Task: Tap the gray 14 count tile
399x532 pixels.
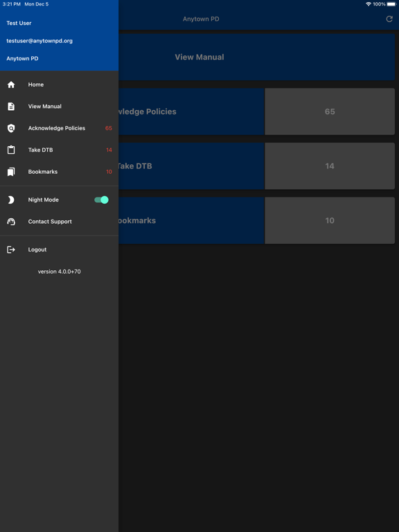Action: (x=330, y=166)
